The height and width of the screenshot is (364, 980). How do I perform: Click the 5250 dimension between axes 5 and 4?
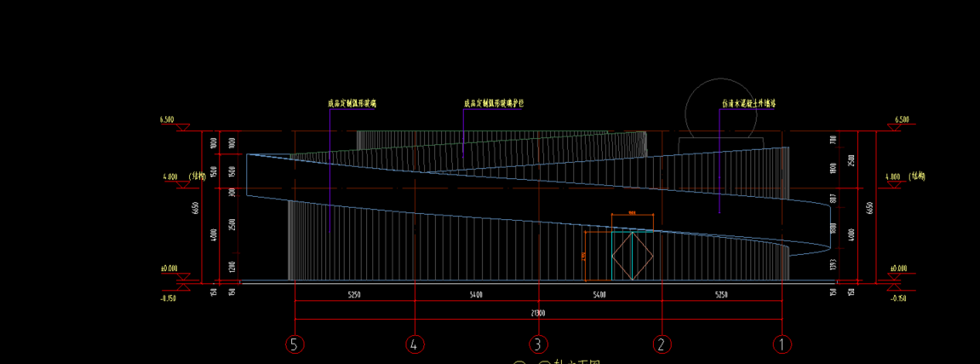(353, 295)
